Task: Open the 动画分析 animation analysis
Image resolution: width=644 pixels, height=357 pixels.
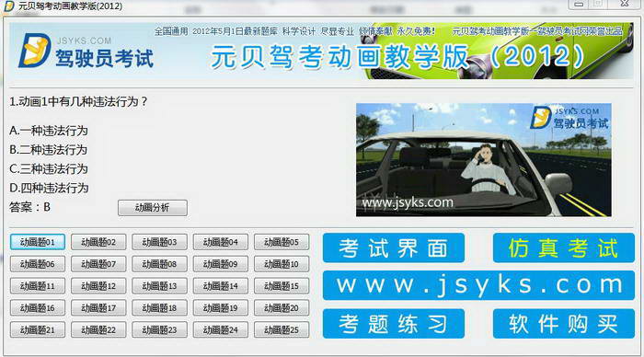Action: tap(153, 208)
